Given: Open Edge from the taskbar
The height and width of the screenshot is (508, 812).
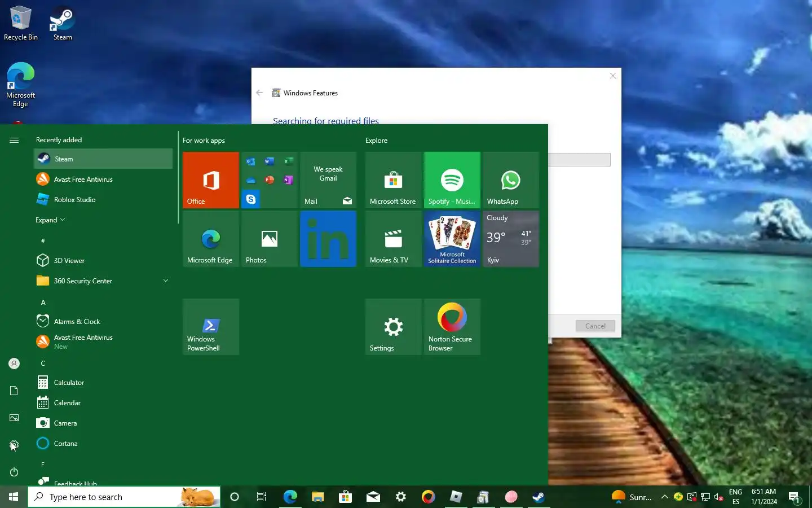Looking at the screenshot, I should tap(290, 497).
